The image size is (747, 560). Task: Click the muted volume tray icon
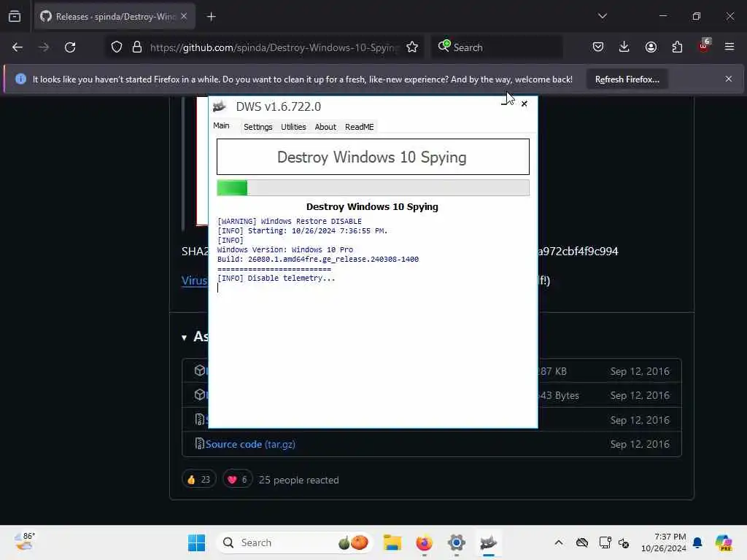coord(624,542)
